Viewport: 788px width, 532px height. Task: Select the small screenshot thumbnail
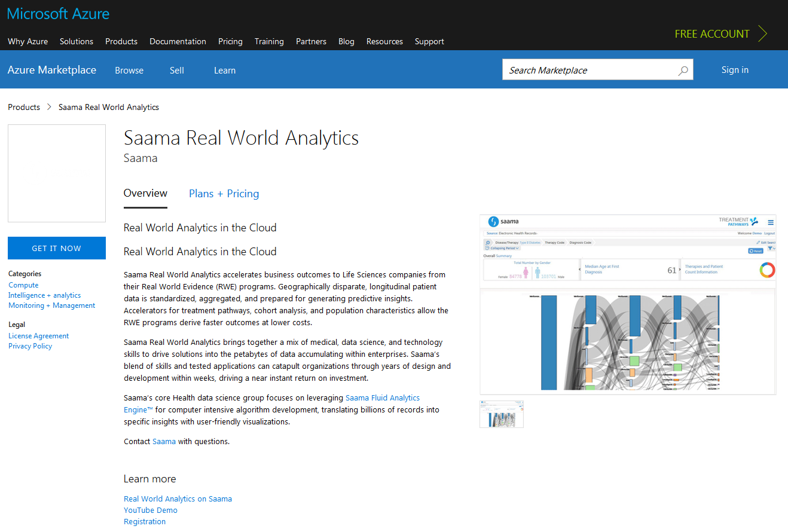(x=501, y=414)
